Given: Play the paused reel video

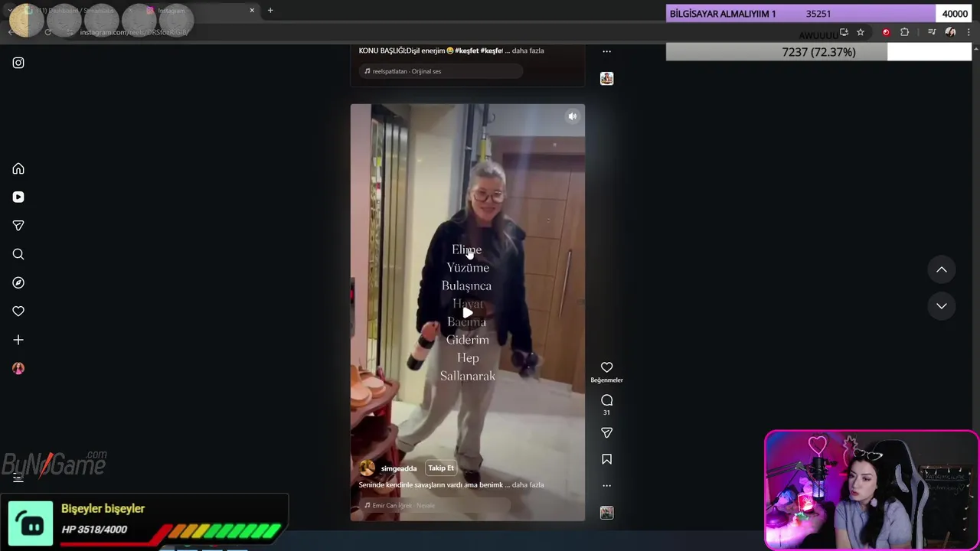Looking at the screenshot, I should tap(467, 312).
